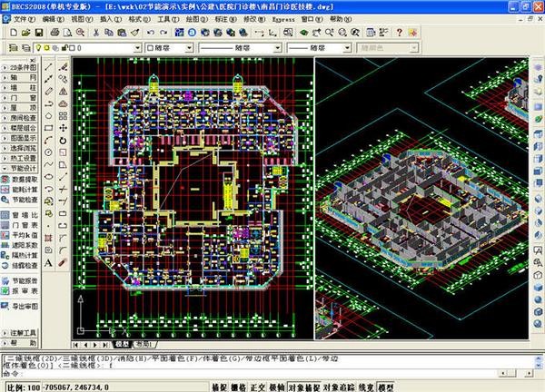Select the Trim tool icon
The image size is (545, 392).
(x=63, y=190)
